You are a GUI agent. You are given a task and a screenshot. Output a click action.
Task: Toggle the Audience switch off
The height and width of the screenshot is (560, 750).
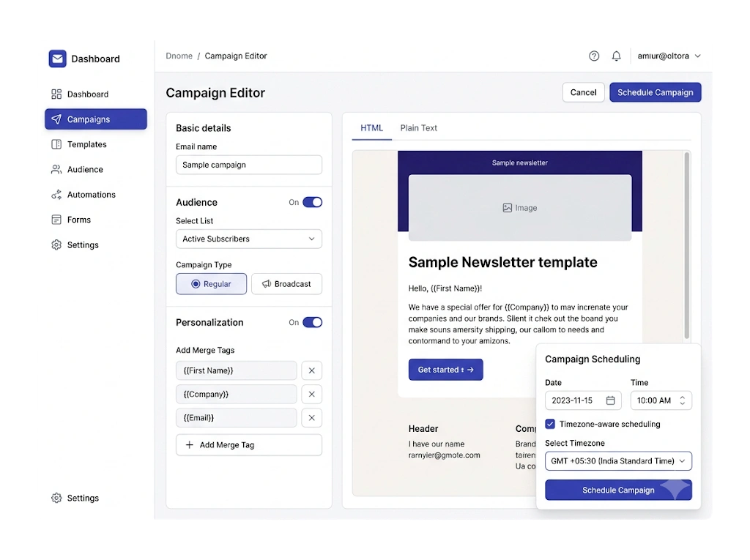click(x=312, y=202)
